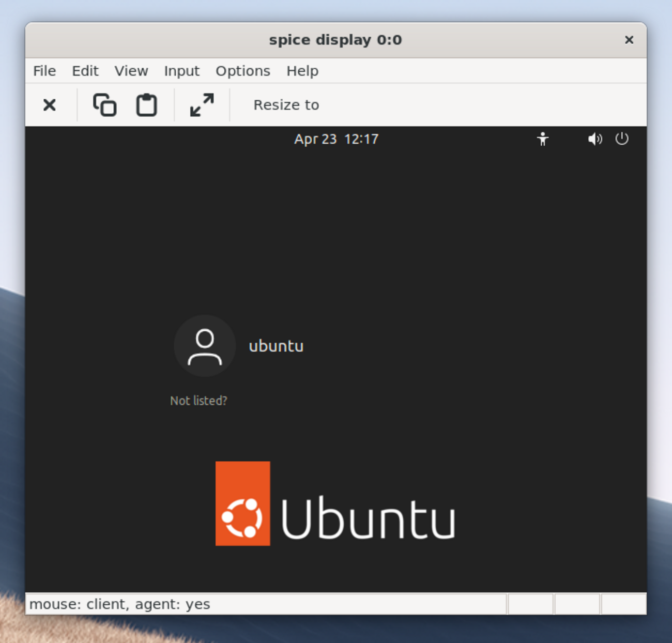This screenshot has width=672, height=643.
Task: Open the accessibility menu in guest top bar
Action: (x=543, y=139)
